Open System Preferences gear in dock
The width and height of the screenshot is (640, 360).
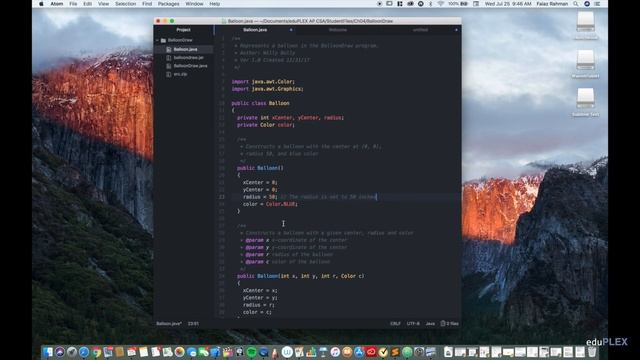pos(419,352)
